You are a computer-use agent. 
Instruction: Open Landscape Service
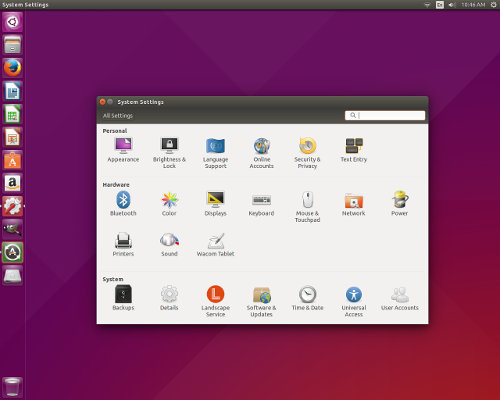215,301
